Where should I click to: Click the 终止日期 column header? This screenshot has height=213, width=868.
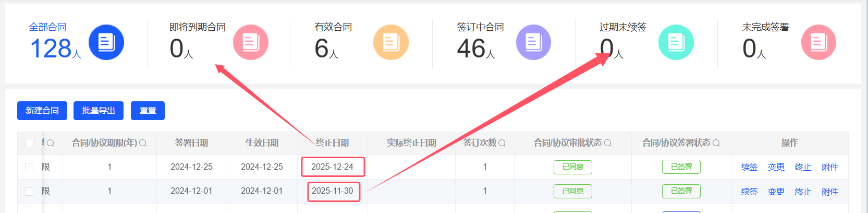point(333,143)
